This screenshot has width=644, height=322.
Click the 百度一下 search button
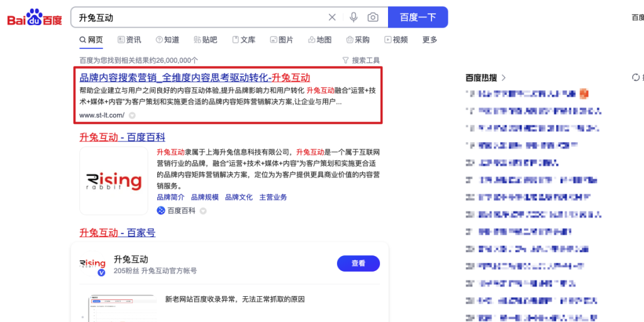(x=418, y=17)
